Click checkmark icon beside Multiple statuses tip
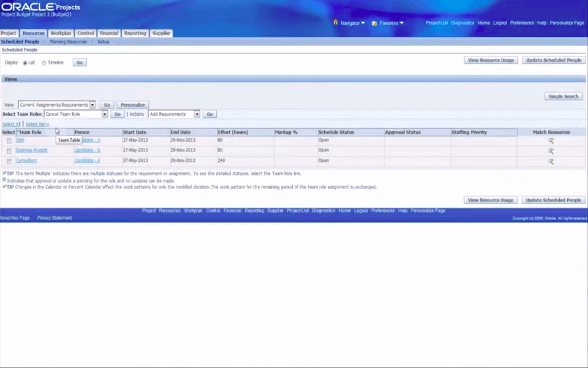 coord(5,174)
